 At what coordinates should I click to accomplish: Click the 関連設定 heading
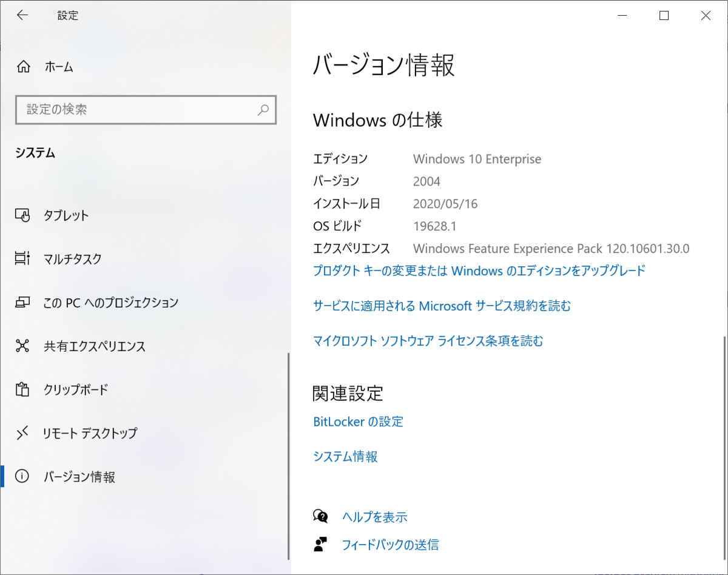click(x=348, y=393)
